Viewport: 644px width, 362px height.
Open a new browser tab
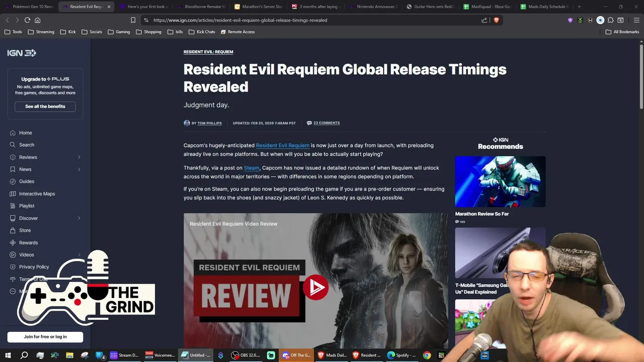tap(579, 7)
